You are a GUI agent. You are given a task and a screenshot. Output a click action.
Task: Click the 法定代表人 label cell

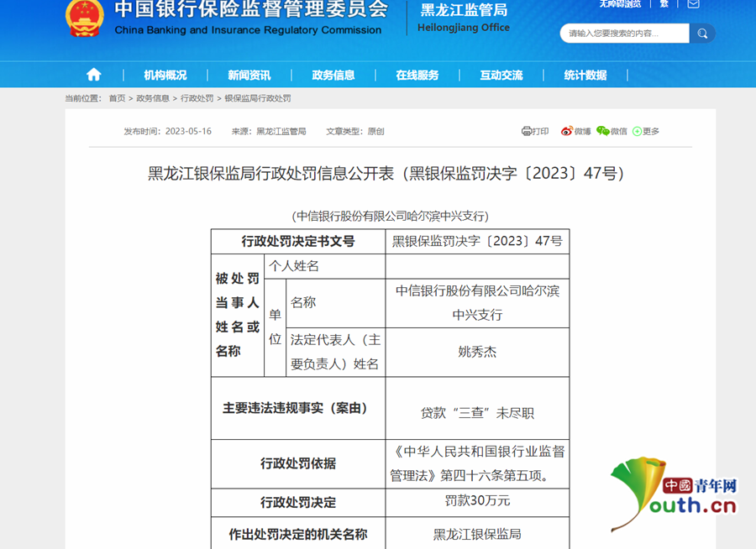pyautogui.click(x=335, y=353)
